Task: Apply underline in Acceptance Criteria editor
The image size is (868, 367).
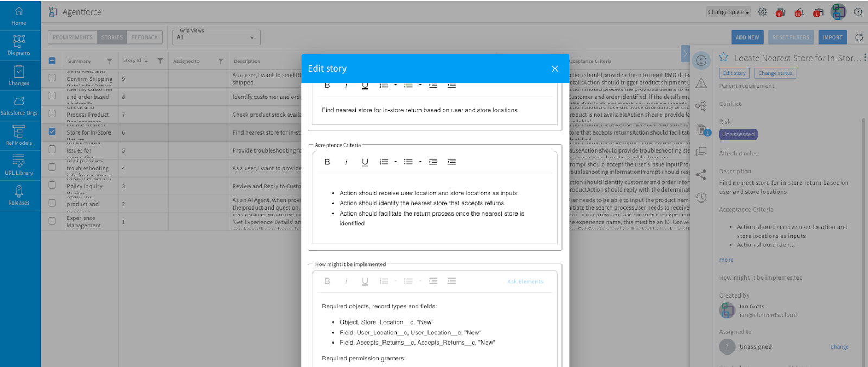Action: tap(365, 162)
